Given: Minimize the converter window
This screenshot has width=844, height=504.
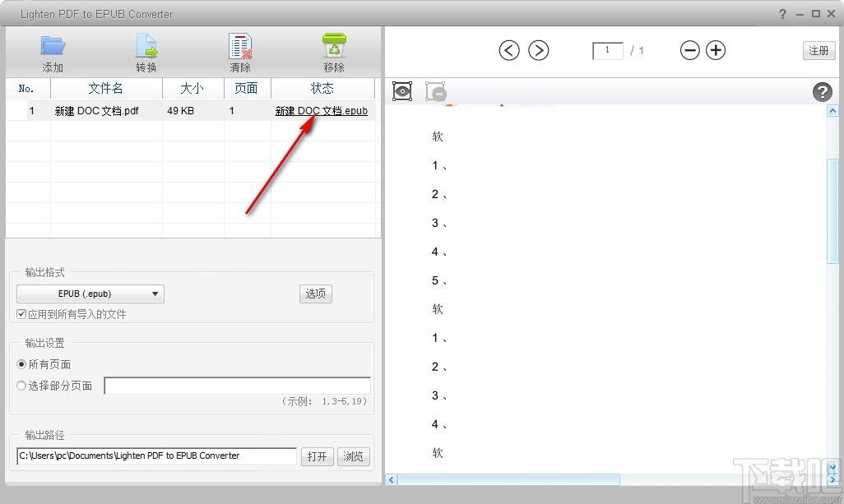Looking at the screenshot, I should coord(800,14).
